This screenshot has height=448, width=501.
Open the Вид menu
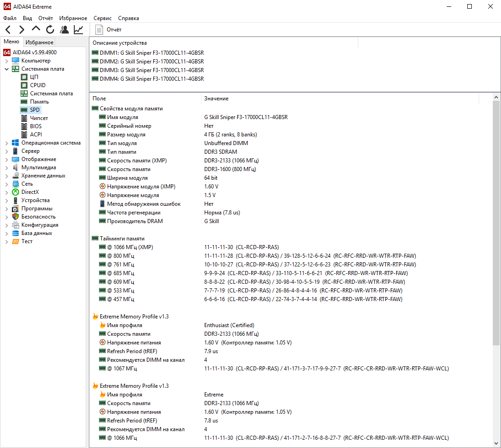(27, 18)
